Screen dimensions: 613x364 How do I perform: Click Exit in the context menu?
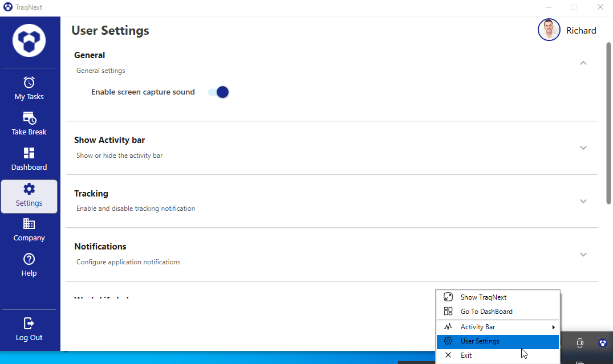pyautogui.click(x=466, y=355)
